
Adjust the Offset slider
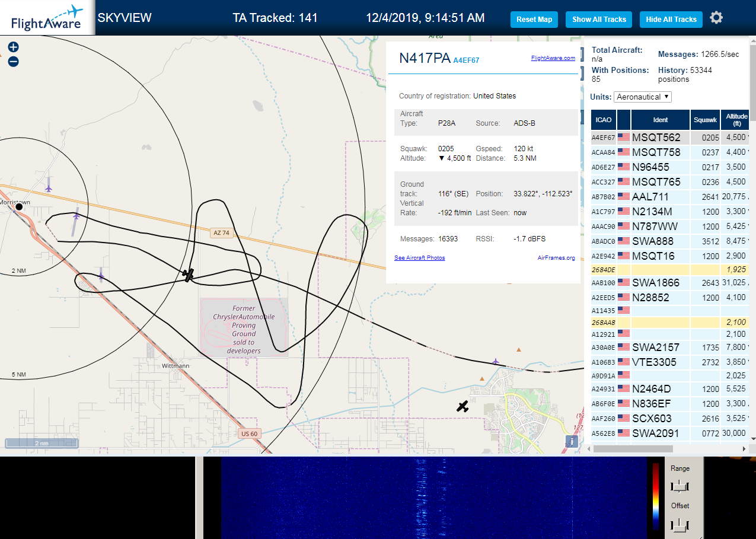tap(680, 525)
